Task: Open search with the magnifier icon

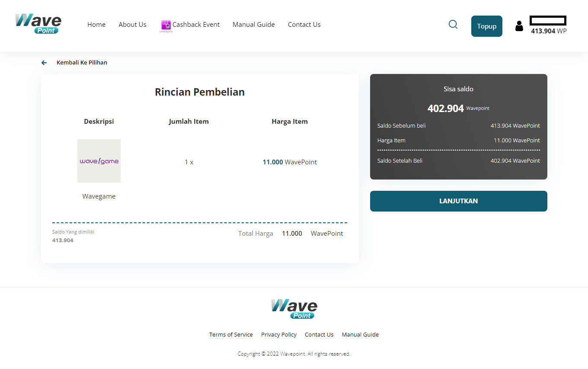Action: pos(453,25)
